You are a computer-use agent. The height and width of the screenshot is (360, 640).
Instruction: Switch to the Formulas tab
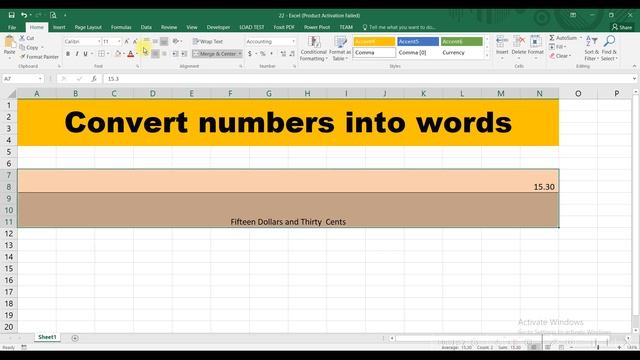(121, 27)
